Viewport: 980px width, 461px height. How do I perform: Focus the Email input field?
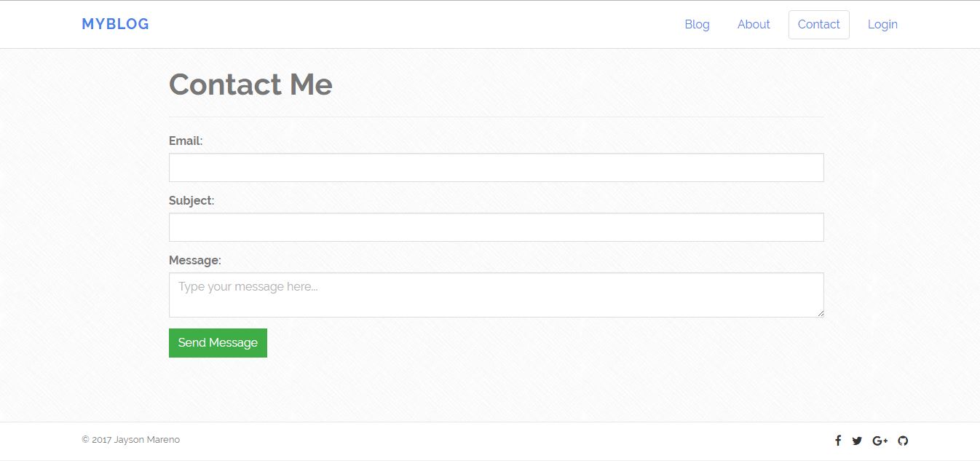coord(496,168)
